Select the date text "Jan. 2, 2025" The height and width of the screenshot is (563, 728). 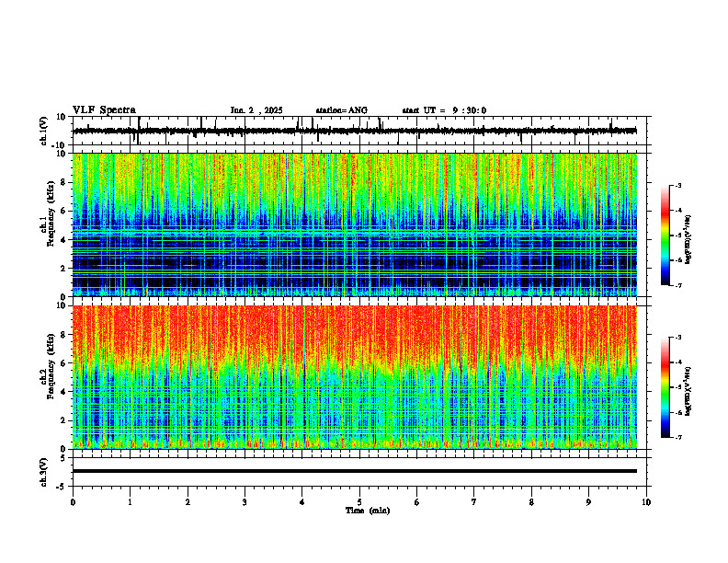coord(256,110)
